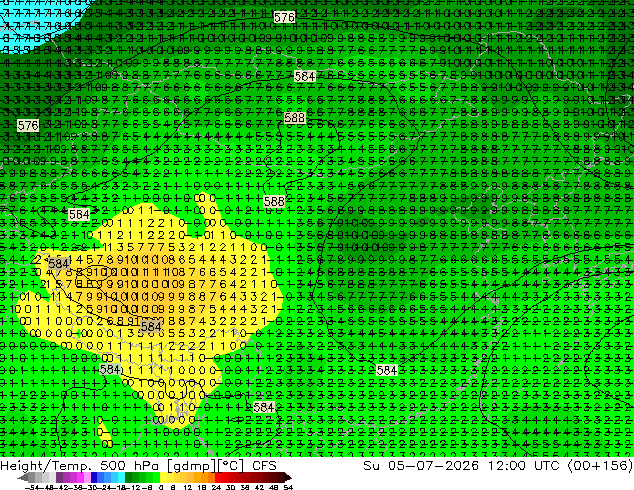Screen dimensions: 634x490
Task: Click the "(00+156)" forecast hour text
Action: tap(600, 466)
